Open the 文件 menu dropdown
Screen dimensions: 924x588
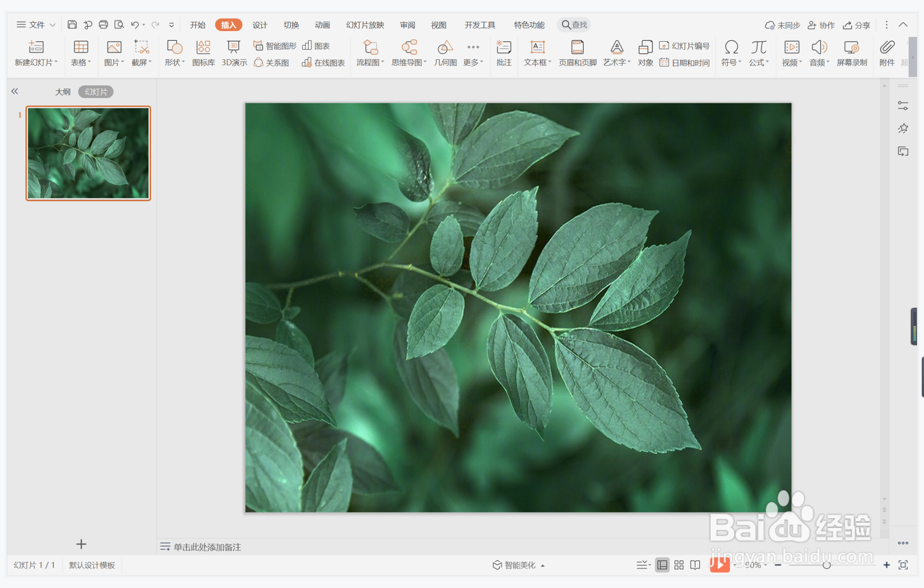tap(36, 25)
